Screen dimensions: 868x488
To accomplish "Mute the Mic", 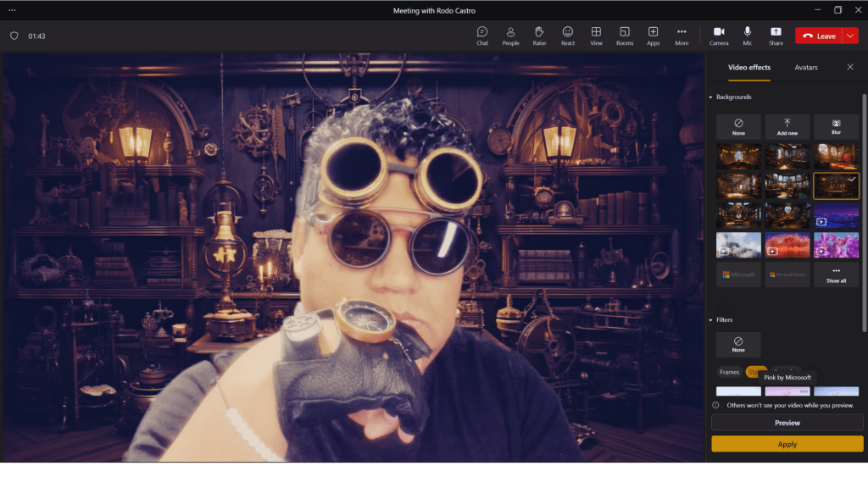I will (x=748, y=36).
